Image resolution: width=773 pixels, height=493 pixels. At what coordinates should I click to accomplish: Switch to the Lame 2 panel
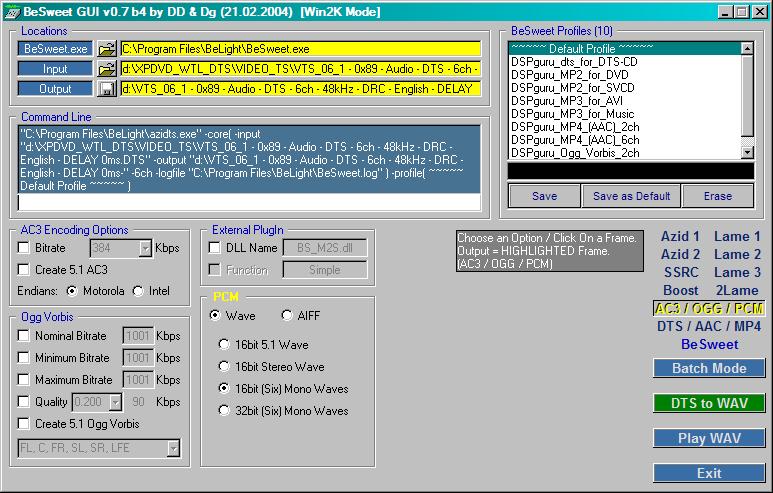(x=738, y=254)
